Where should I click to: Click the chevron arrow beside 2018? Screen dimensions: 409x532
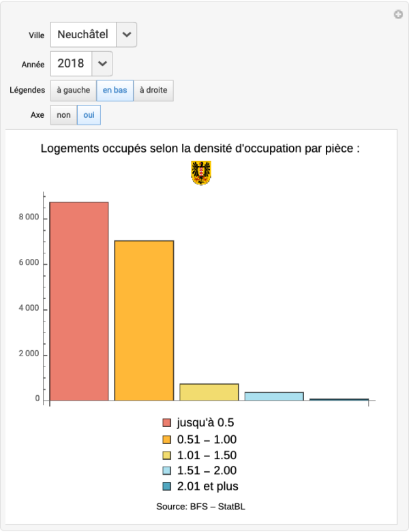point(102,63)
